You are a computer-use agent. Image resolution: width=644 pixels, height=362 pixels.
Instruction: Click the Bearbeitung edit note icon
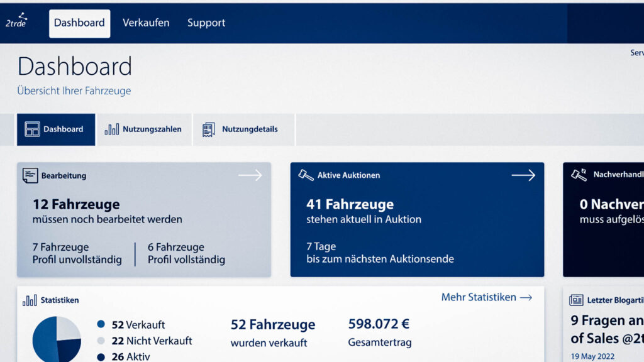[30, 175]
